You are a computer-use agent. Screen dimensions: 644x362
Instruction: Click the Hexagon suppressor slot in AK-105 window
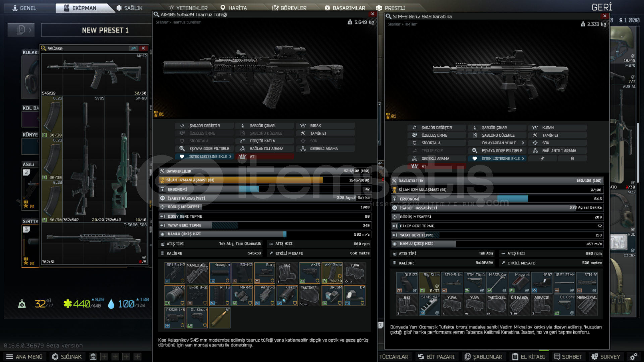220,273
